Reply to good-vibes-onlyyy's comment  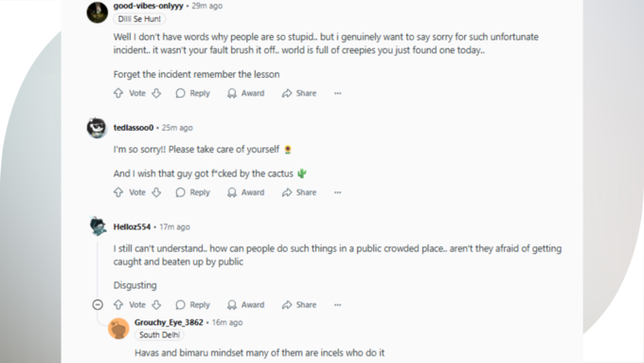pos(192,93)
